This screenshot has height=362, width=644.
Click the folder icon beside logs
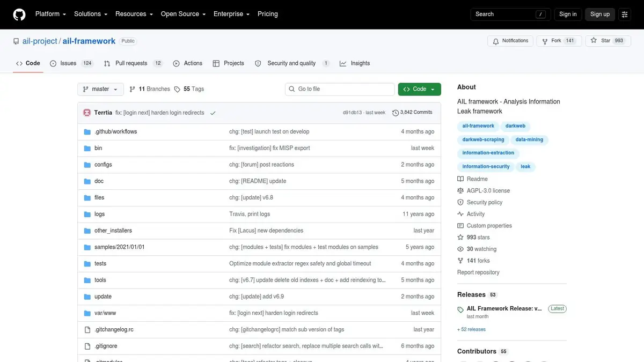(87, 214)
